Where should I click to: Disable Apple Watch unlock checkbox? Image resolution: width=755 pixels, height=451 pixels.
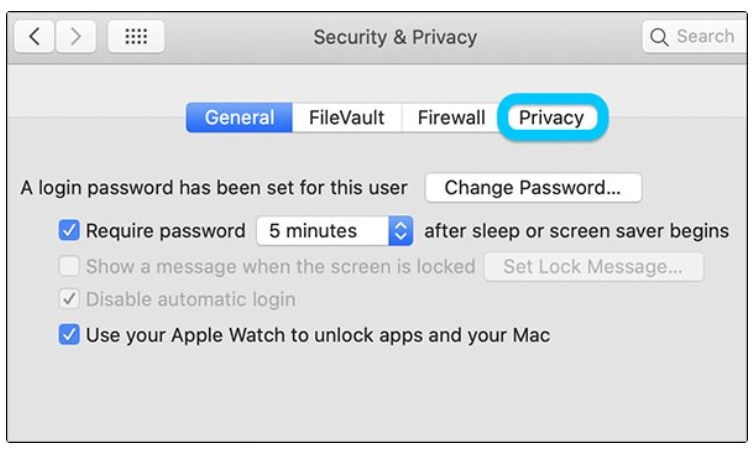click(69, 335)
